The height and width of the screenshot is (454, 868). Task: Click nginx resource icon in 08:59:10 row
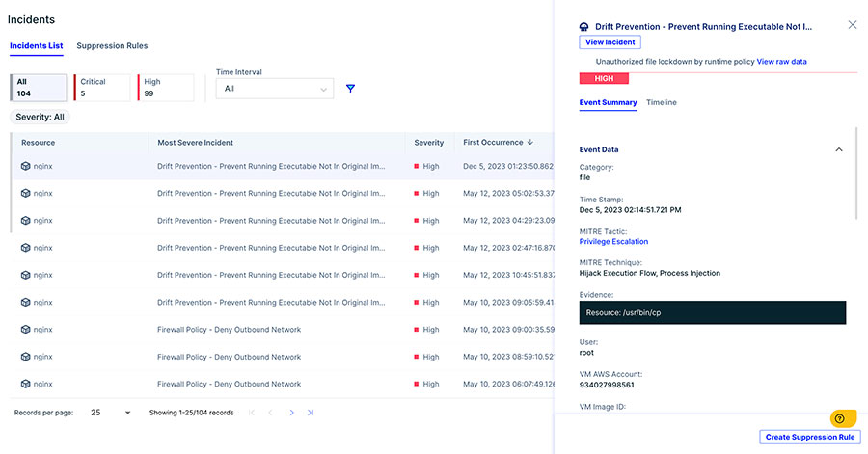[x=25, y=357]
